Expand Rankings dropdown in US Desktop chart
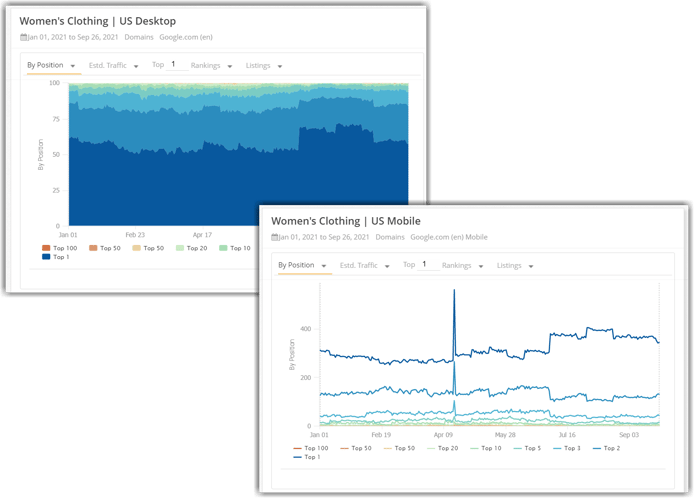Screen dimensions: 694x499 point(211,66)
